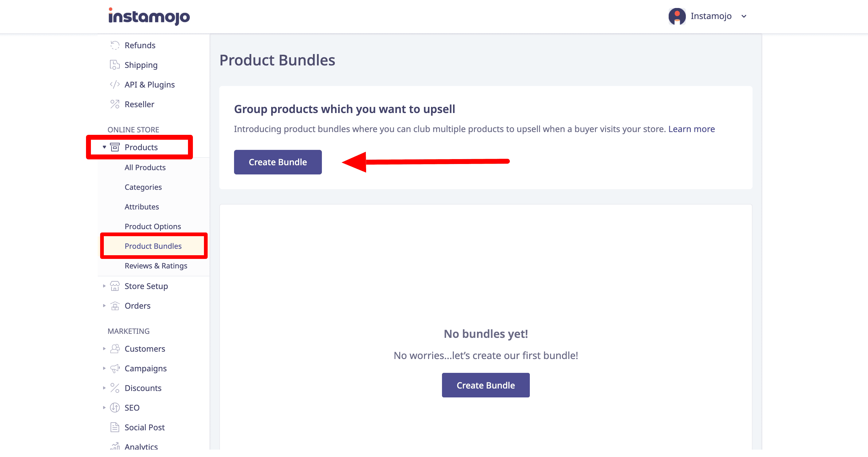Open Customers via the people icon
The image size is (868, 457).
tap(115, 349)
